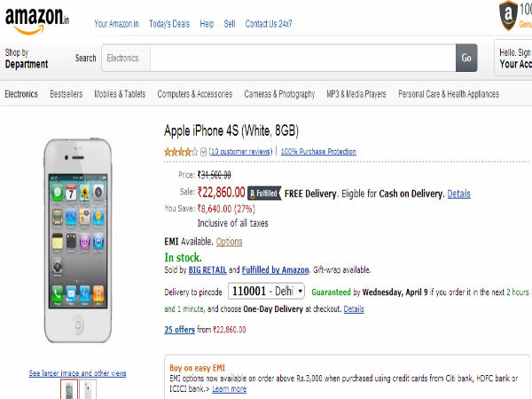Click the Amazon.in logo
The image size is (532, 399).
(37, 20)
